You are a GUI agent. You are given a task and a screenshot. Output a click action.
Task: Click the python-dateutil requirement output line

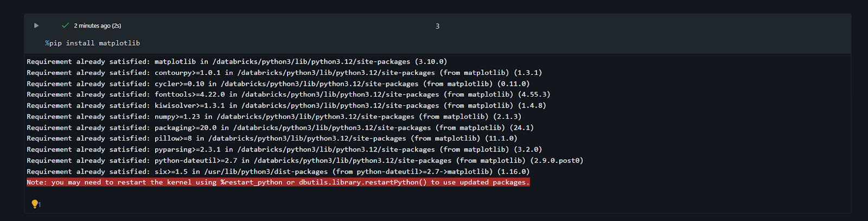pyautogui.click(x=304, y=161)
